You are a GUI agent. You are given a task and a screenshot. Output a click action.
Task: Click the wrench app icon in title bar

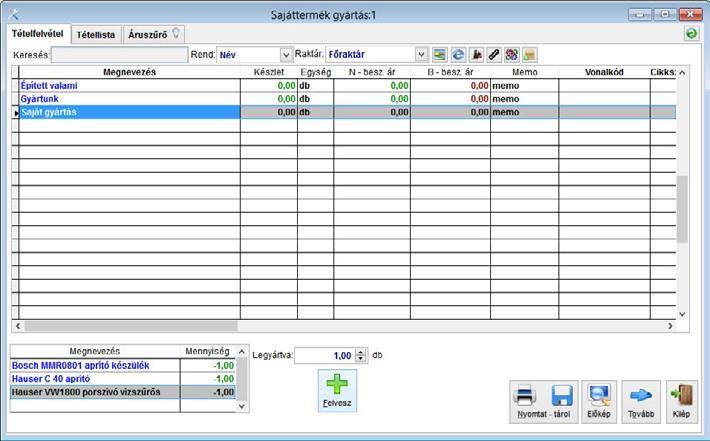[13, 14]
